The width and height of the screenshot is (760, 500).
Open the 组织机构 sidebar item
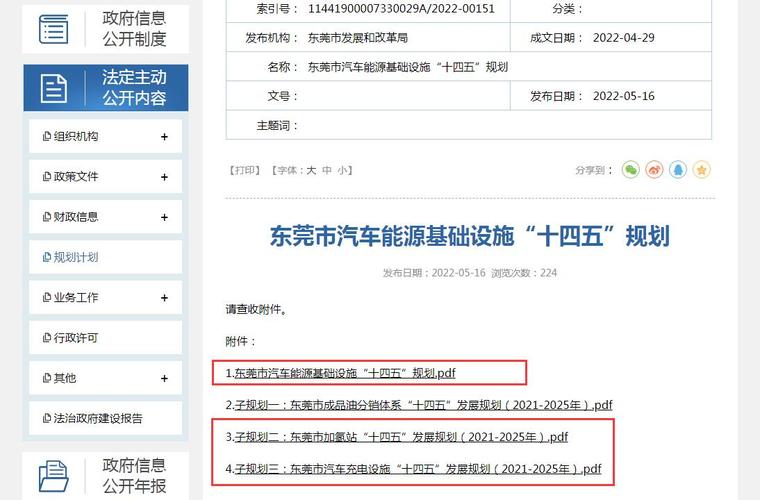(x=105, y=137)
